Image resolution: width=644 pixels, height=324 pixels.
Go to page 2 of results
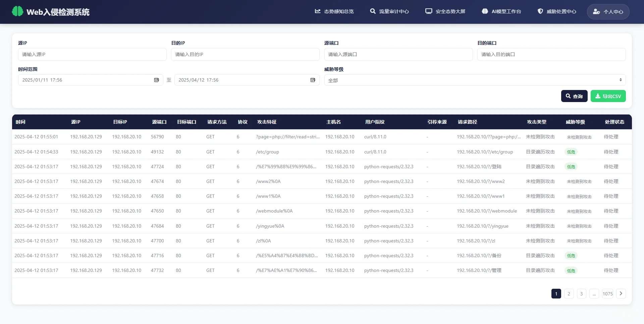569,293
